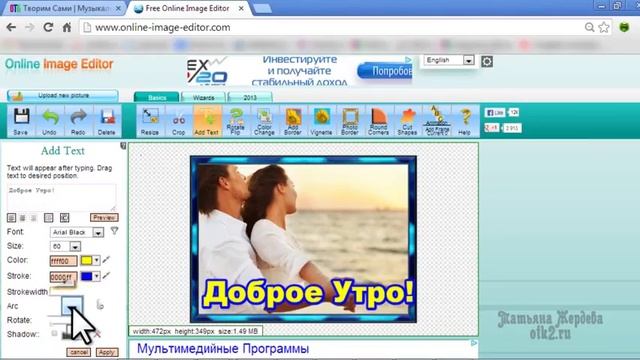Click the Apply button
The height and width of the screenshot is (360, 640).
pos(107,352)
